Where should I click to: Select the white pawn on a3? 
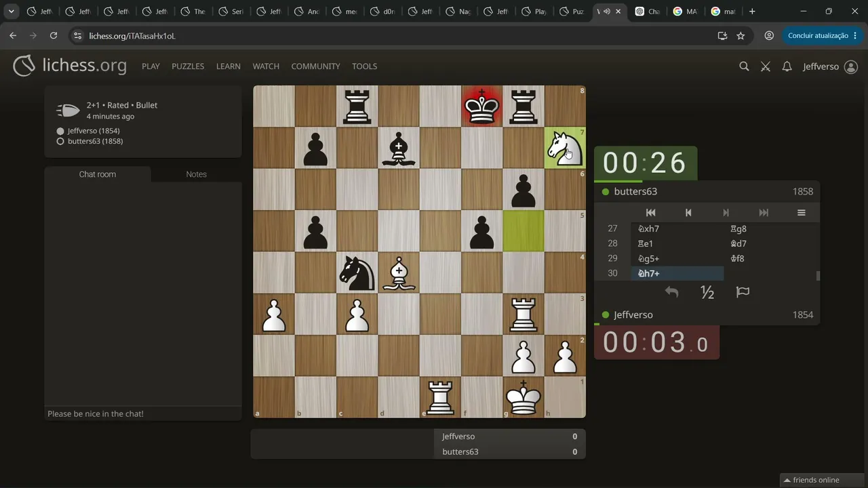[x=274, y=314]
